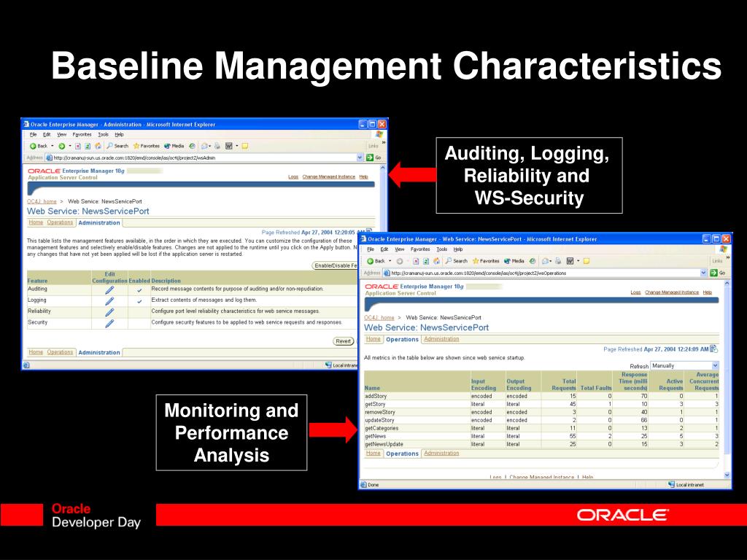
Task: Click Home icon in the Operations window toolbar
Action: [x=436, y=261]
